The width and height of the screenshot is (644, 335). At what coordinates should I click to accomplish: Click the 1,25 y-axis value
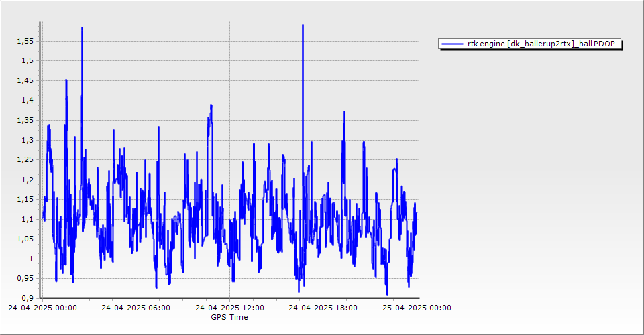(x=25, y=160)
